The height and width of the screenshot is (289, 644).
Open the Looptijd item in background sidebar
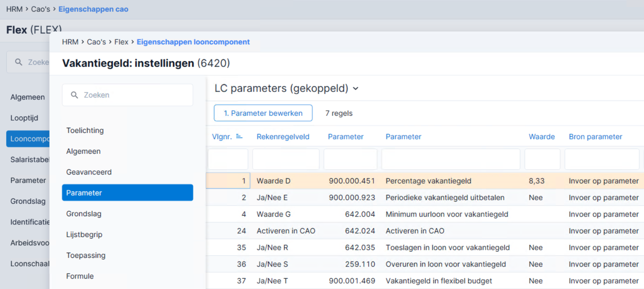[24, 118]
